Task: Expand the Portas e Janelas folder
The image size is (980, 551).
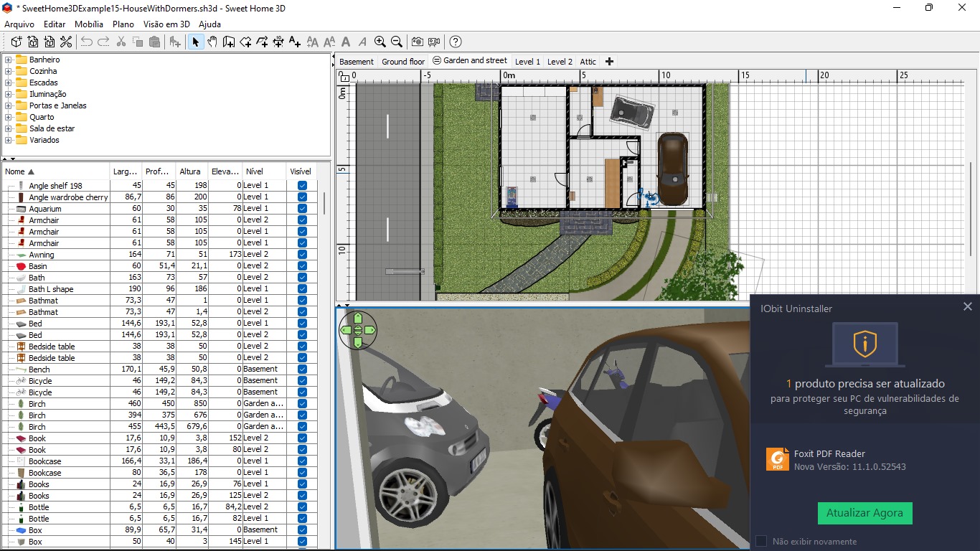Action: pos(9,105)
